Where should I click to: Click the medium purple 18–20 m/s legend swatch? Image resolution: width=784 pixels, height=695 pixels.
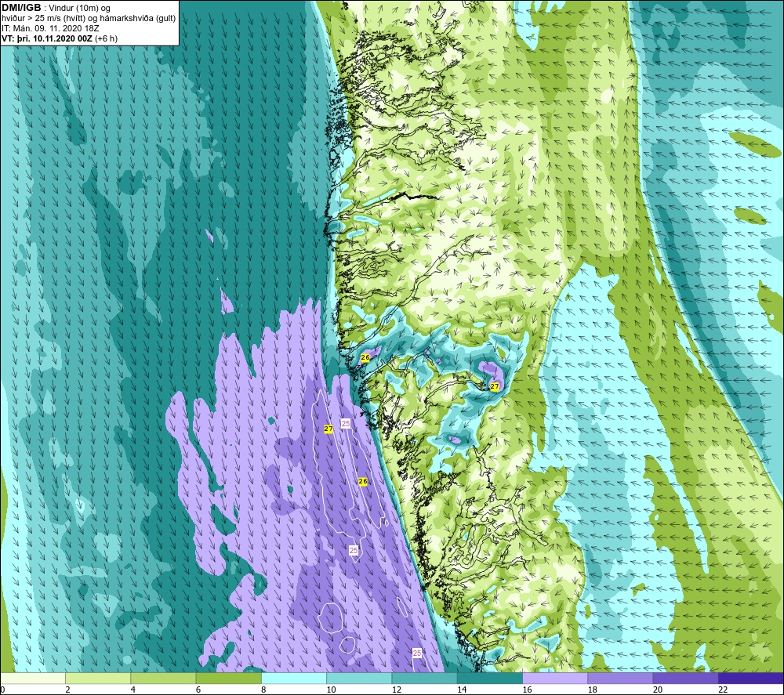[x=620, y=678]
